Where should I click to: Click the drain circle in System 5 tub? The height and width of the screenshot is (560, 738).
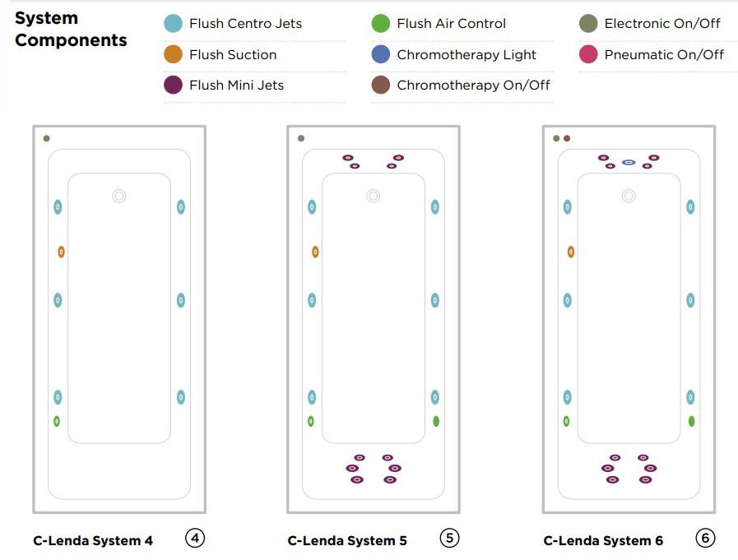click(374, 196)
